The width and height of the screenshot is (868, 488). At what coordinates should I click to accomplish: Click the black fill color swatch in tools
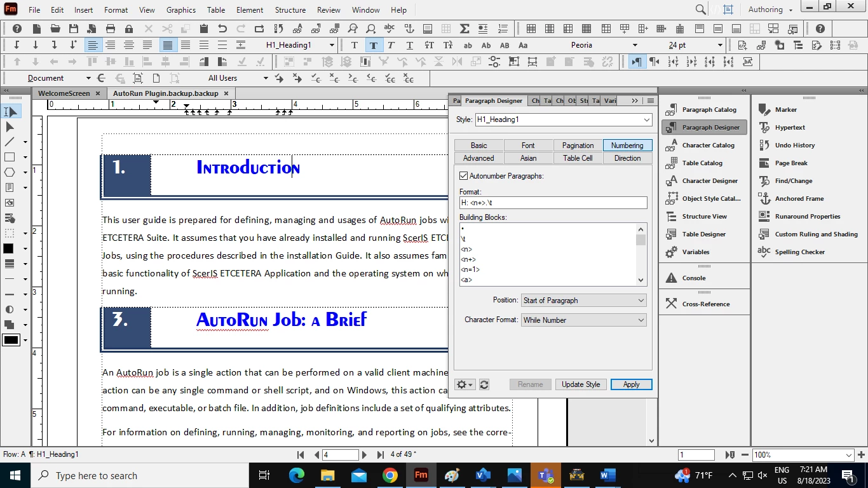coord(9,248)
